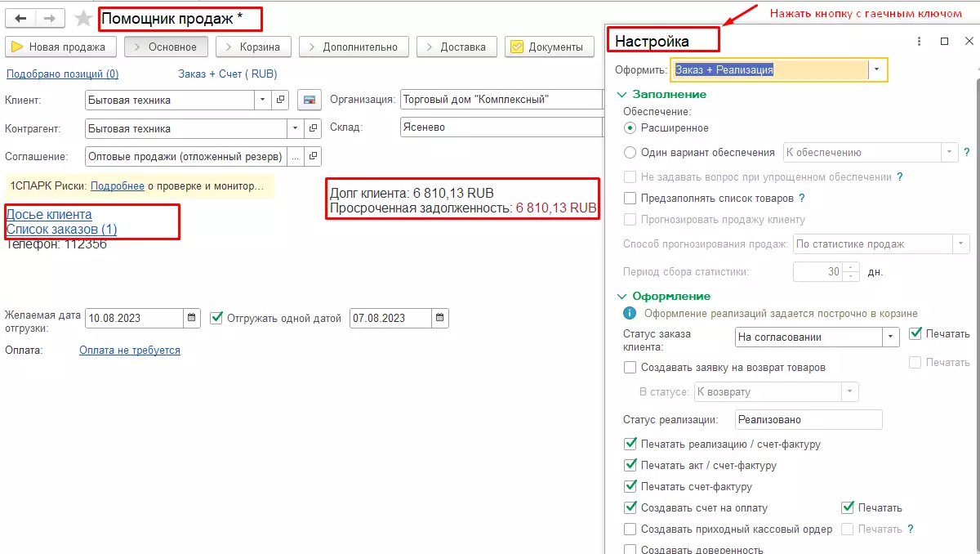
Task: Select the Расширенное radio option
Action: pyautogui.click(x=630, y=127)
